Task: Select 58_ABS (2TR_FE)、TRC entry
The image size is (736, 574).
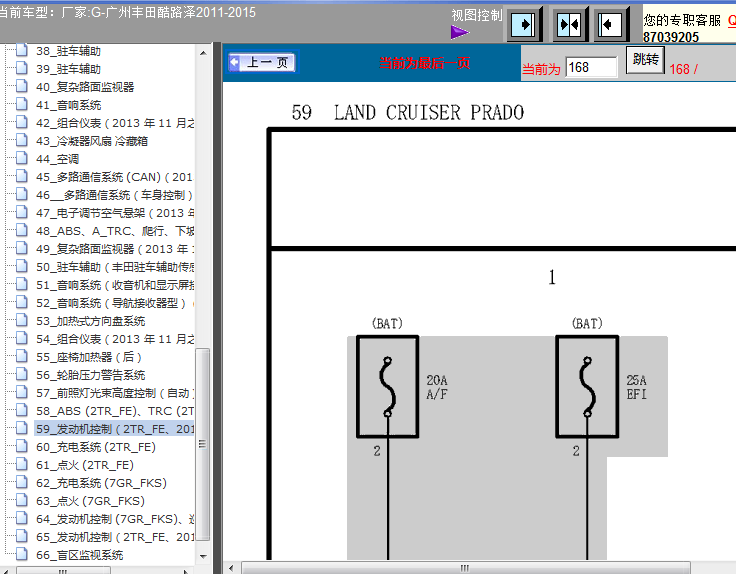Action: point(115,411)
